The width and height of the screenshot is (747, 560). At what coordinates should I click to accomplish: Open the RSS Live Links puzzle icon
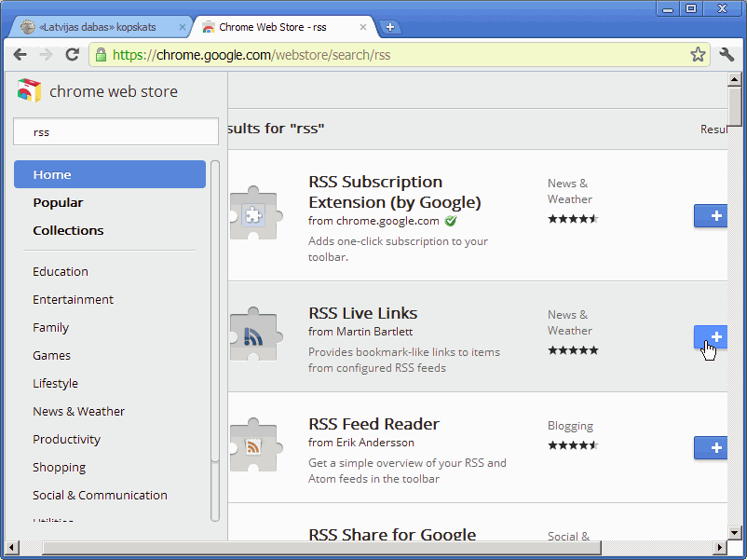pos(255,335)
